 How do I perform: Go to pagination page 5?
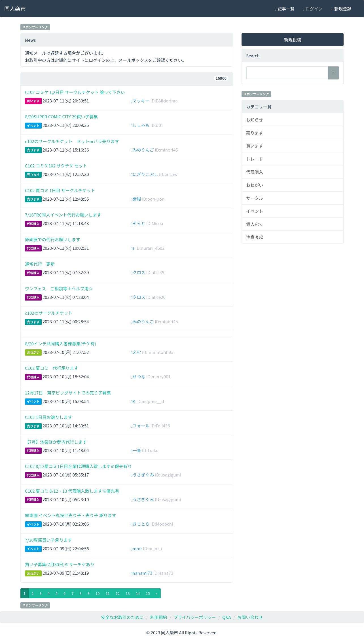(x=56, y=593)
